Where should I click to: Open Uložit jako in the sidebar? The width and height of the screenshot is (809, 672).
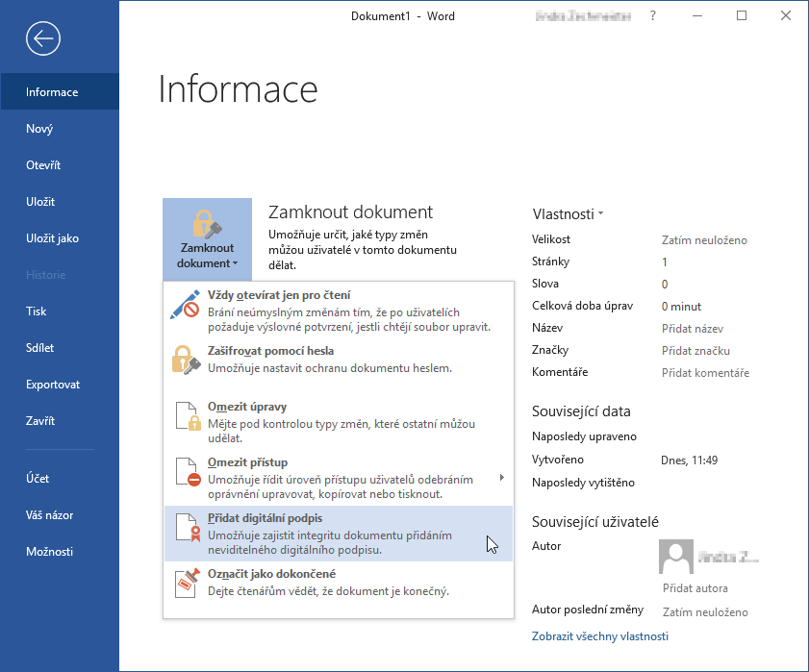[x=60, y=238]
